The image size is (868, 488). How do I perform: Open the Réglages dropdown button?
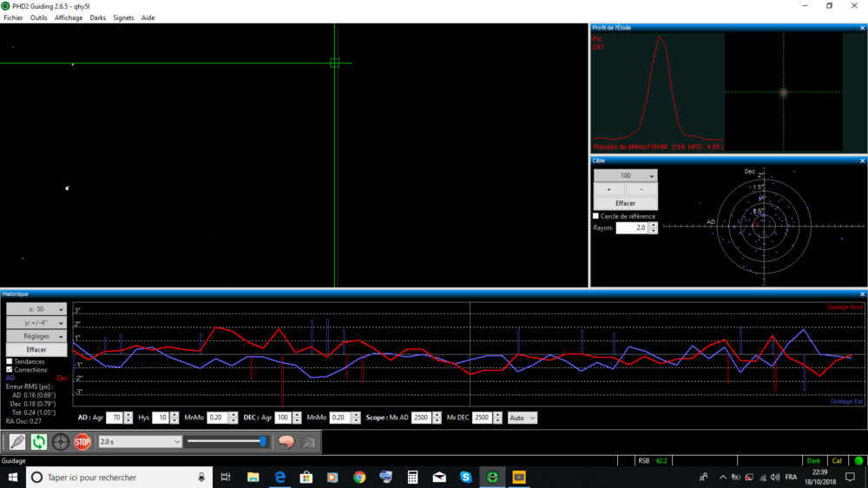pyautogui.click(x=36, y=336)
